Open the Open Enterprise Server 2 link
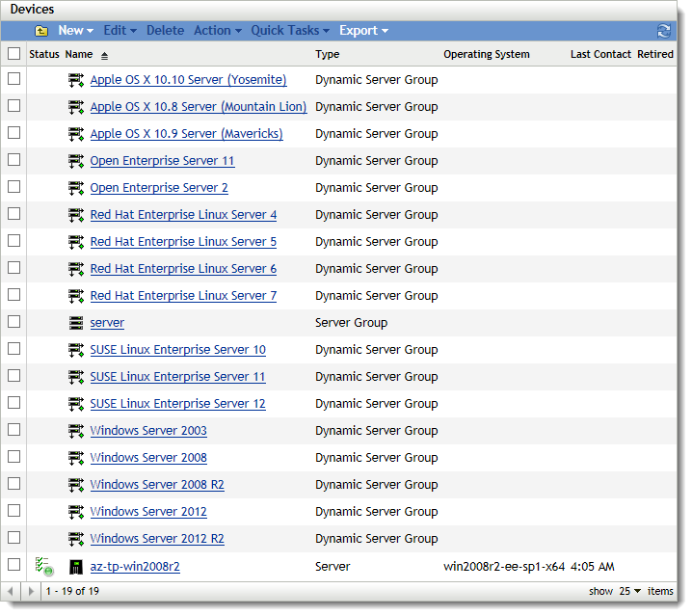The height and width of the screenshot is (616, 692). pyautogui.click(x=159, y=188)
